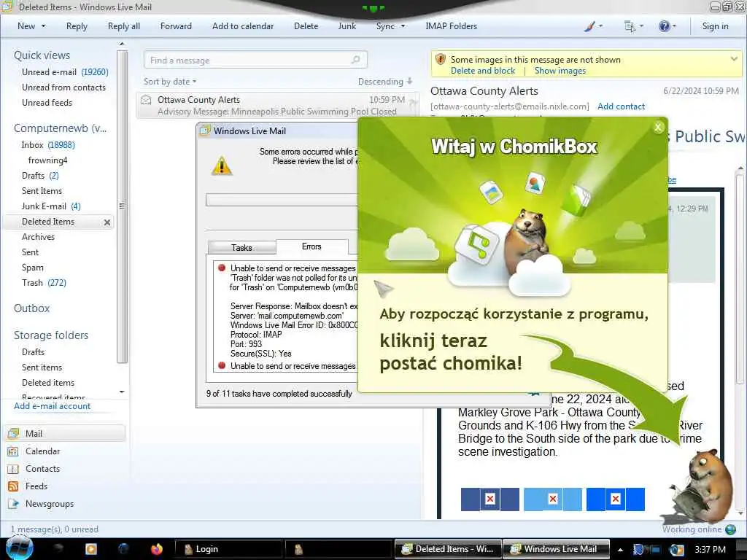Switch to the Tasks tab in error dialog
The width and height of the screenshot is (747, 560).
click(x=241, y=248)
